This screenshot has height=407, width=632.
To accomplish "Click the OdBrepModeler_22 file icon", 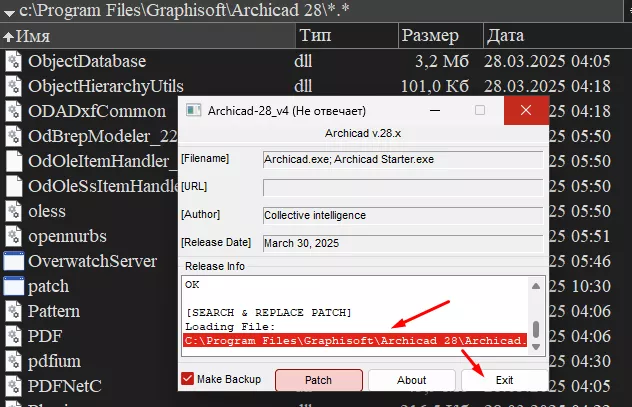I will (14, 136).
